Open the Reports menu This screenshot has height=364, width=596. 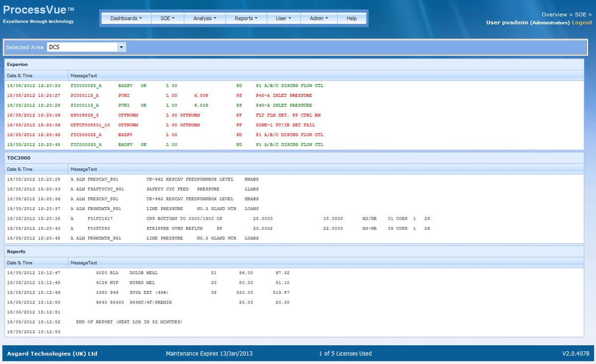[x=246, y=18]
